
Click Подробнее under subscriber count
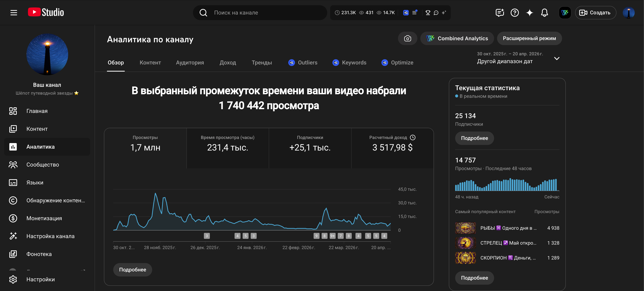tap(474, 138)
